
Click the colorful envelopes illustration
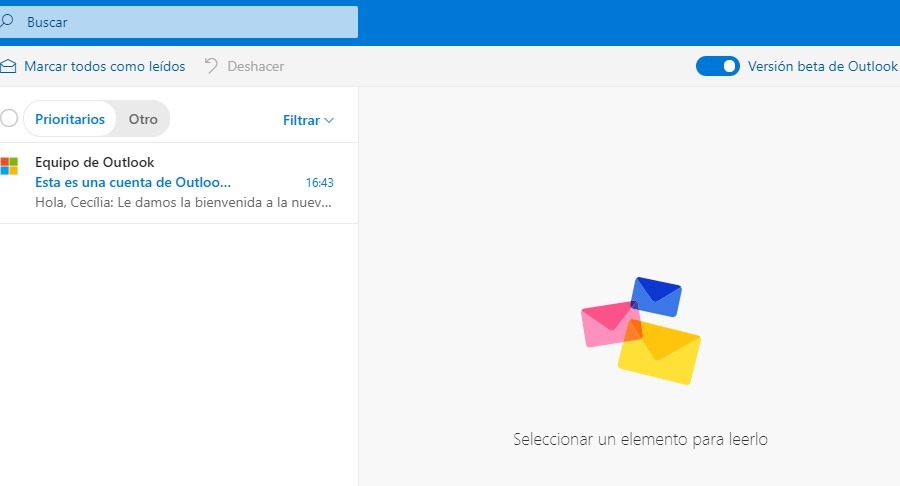(641, 331)
